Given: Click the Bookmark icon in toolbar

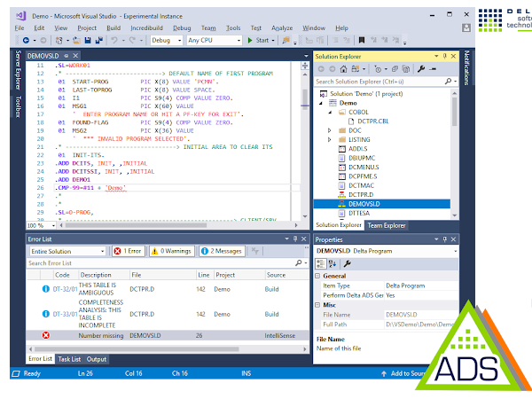Looking at the screenshot, I should (362, 41).
